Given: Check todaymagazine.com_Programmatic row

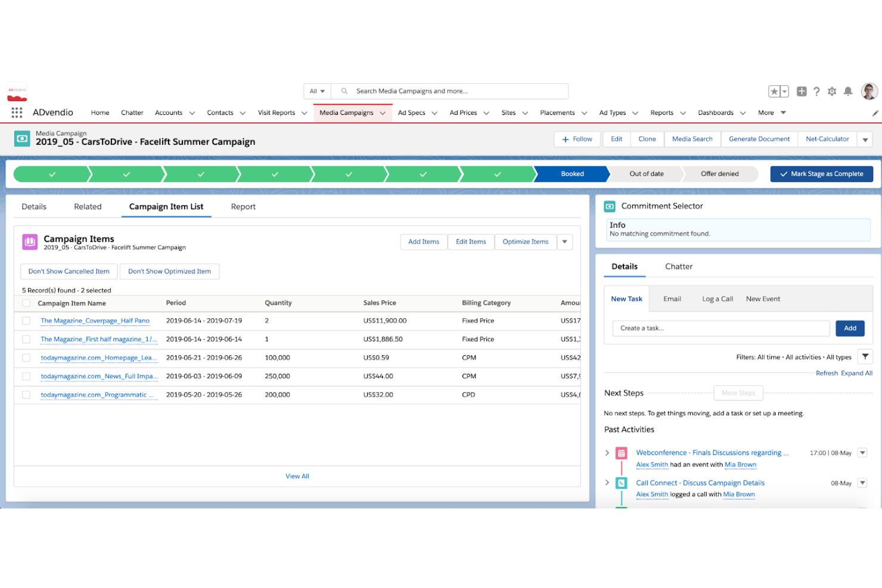Looking at the screenshot, I should (26, 395).
